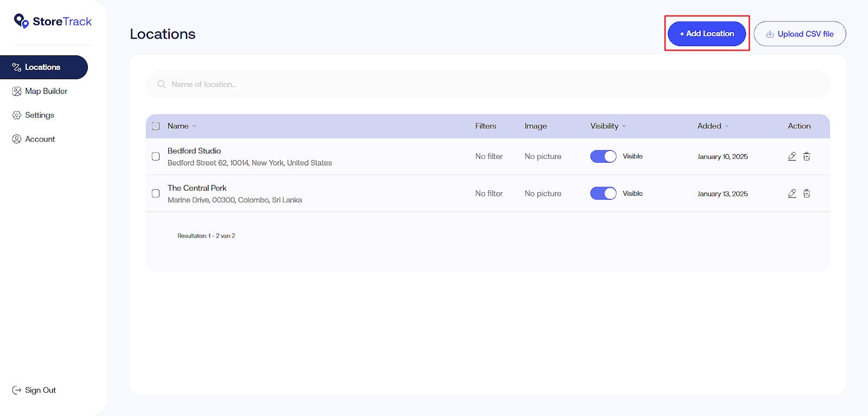The image size is (868, 416).
Task: Click the Sign Out arrow icon
Action: pos(17,390)
